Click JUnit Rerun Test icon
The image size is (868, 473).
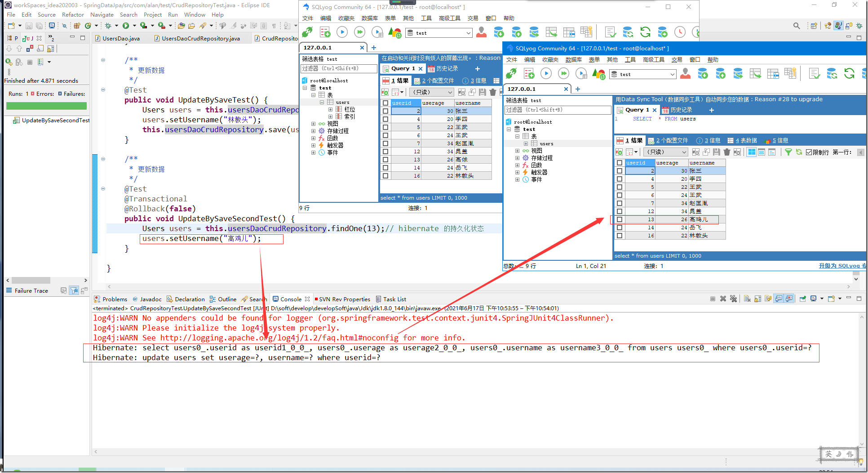tap(9, 62)
